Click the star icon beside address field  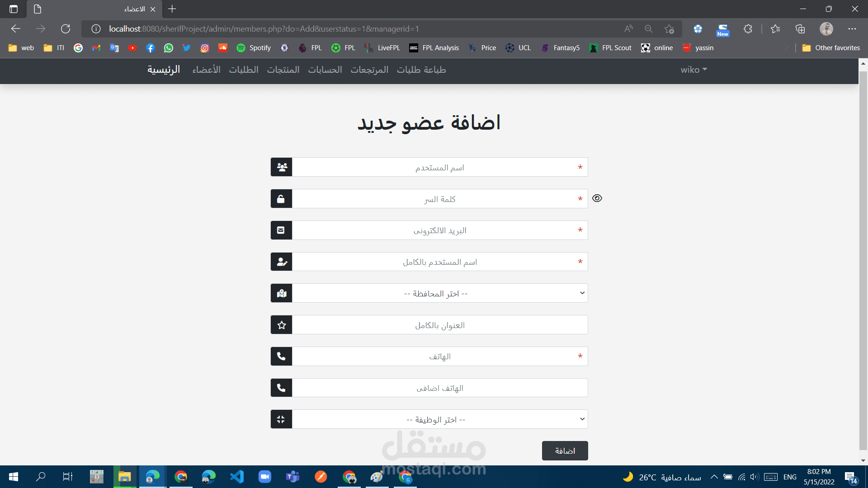282,325
